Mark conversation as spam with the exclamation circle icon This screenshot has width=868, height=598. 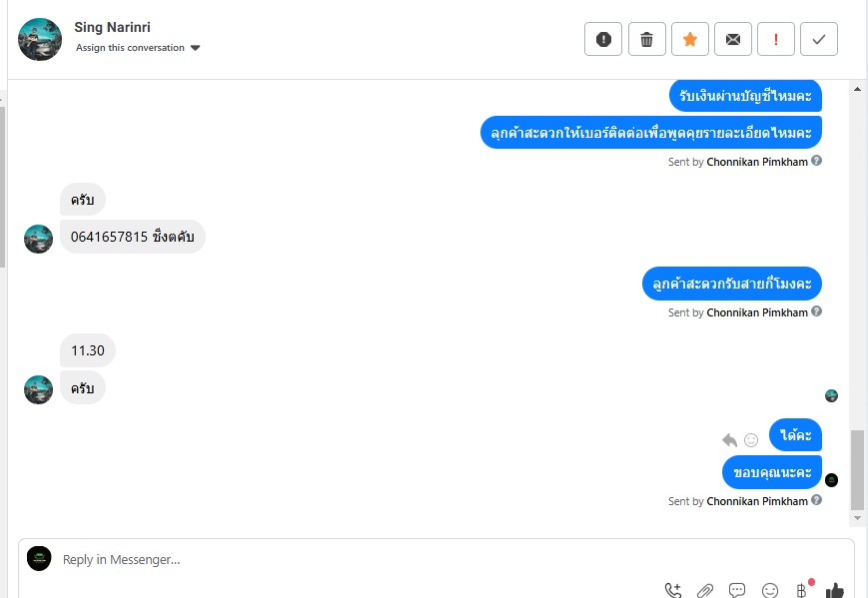coord(603,39)
